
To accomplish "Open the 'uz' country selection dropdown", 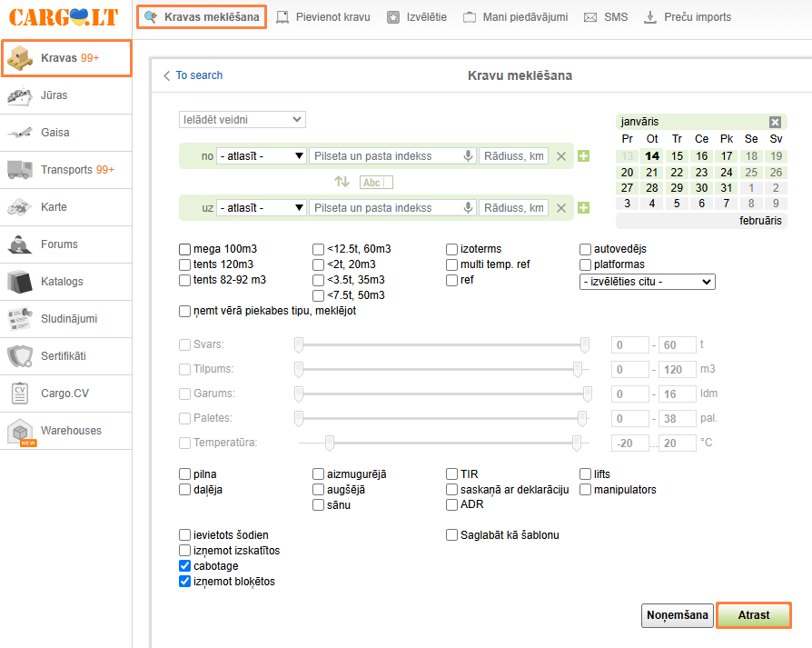I will tap(262, 208).
